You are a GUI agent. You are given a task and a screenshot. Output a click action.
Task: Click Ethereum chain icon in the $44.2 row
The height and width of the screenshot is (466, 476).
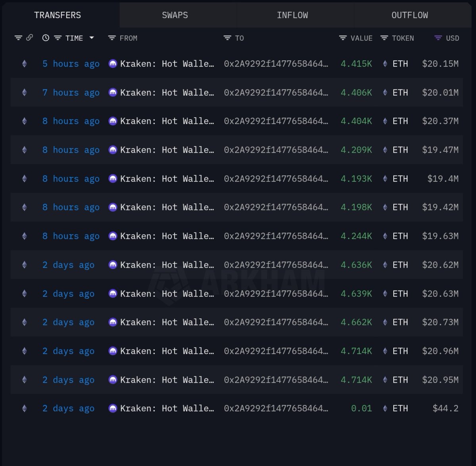pyautogui.click(x=25, y=409)
